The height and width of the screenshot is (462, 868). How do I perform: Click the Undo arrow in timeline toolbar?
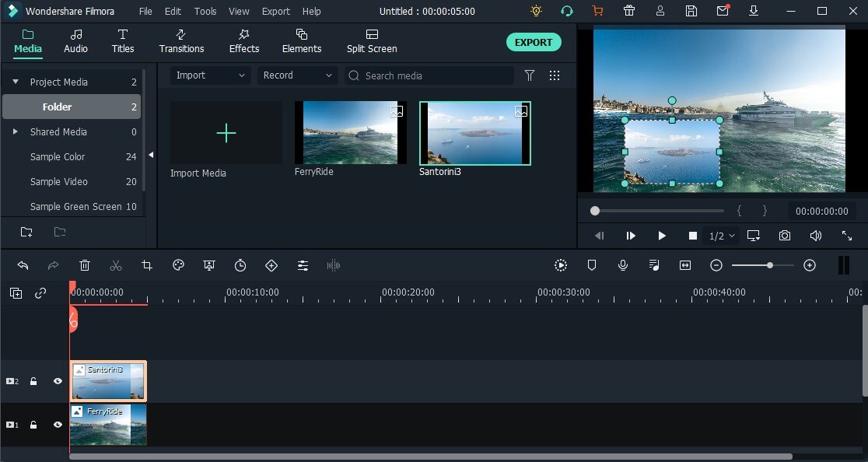point(23,265)
